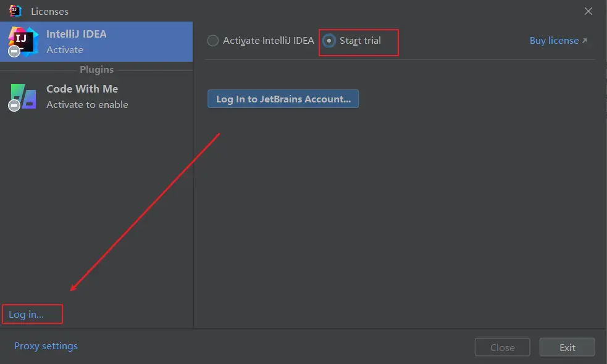This screenshot has width=607, height=364.
Task: Click the Close button at the bottom
Action: point(502,347)
